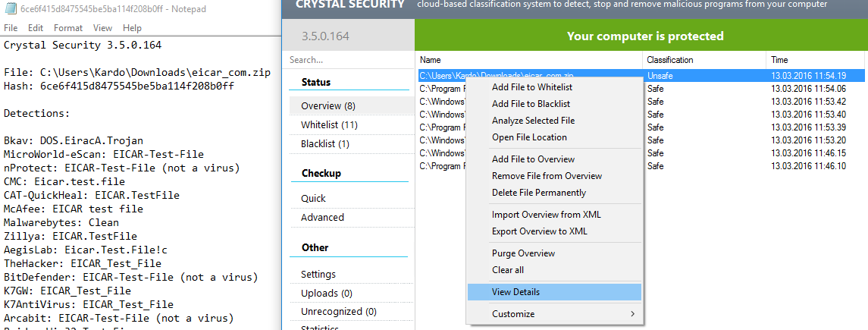Open the Blacklist (1) section
The height and width of the screenshot is (330, 868).
(325, 144)
